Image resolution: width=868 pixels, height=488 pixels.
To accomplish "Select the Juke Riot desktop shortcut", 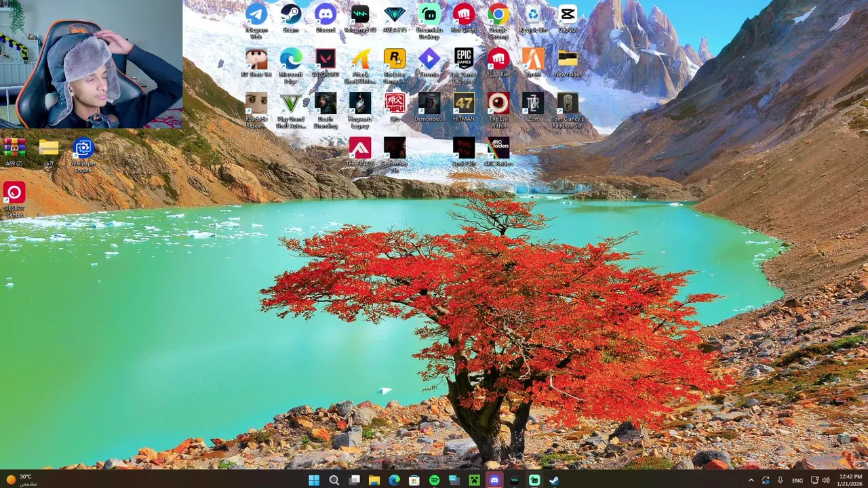I will [498, 62].
